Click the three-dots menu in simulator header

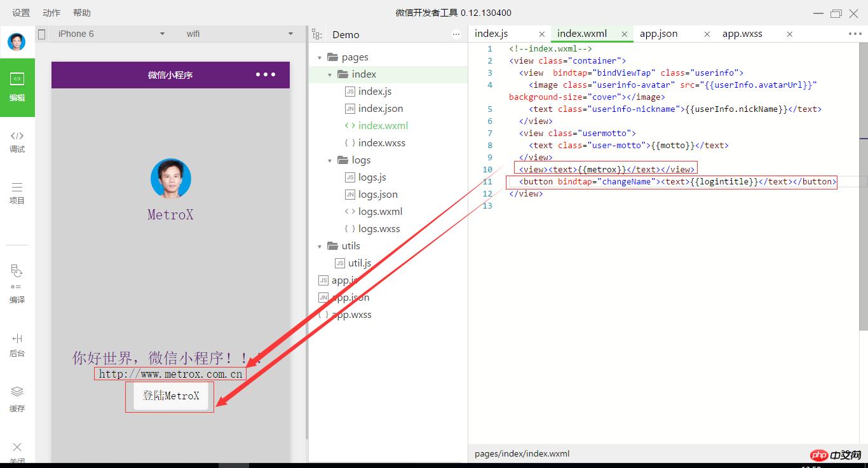(265, 74)
